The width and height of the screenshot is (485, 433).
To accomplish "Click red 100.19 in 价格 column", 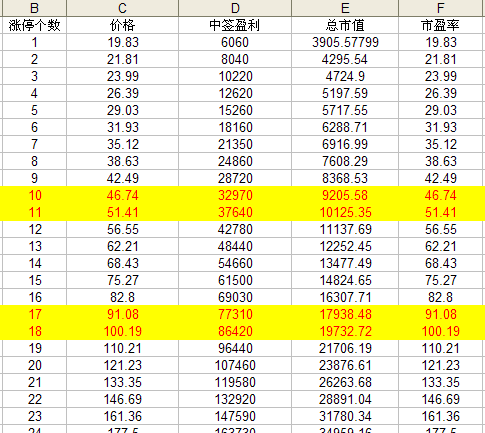I will pyautogui.click(x=122, y=331).
